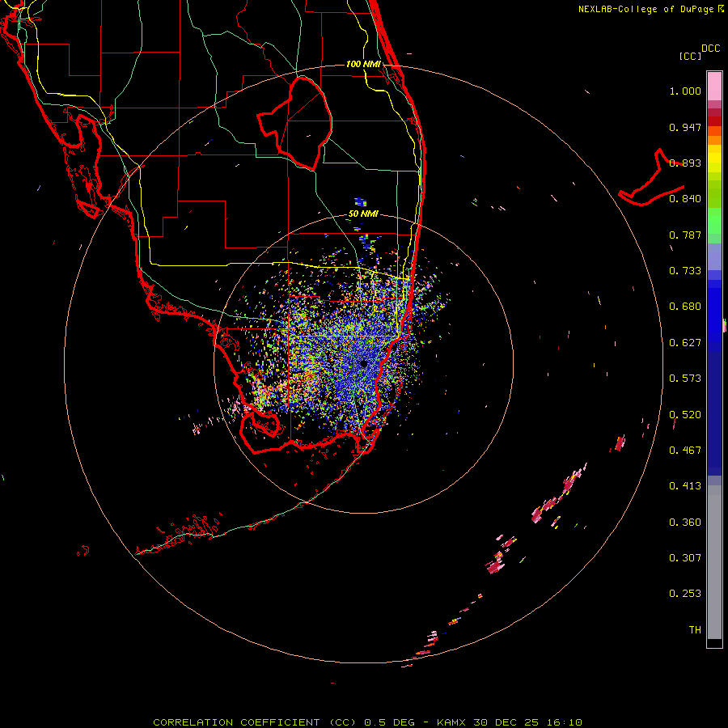Click the KAMX station identifier in caption

click(451, 722)
